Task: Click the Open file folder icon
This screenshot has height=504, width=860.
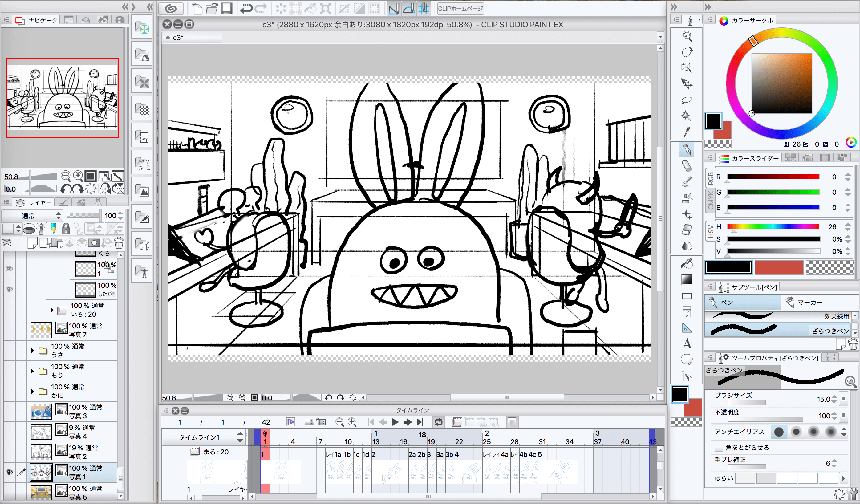Action: (212, 9)
